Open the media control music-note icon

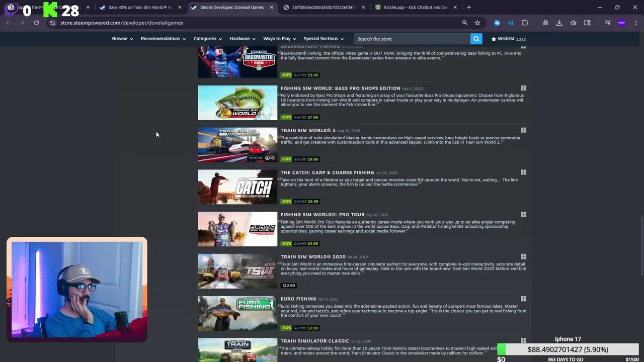(608, 23)
